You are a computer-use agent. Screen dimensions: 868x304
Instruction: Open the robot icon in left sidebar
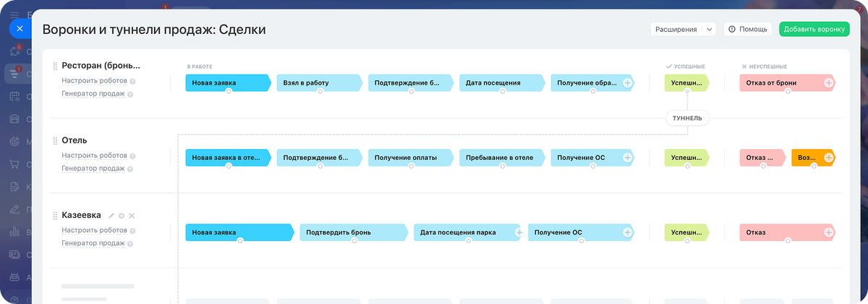pyautogui.click(x=14, y=278)
